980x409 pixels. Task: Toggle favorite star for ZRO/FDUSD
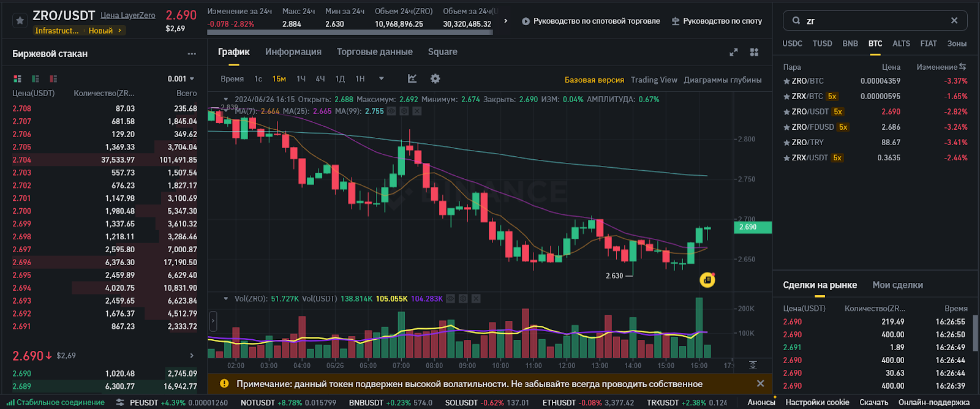pyautogui.click(x=786, y=127)
